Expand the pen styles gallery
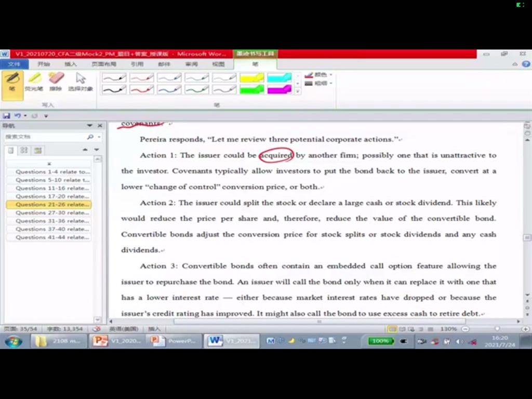Viewport: 532px width, 399px height. pyautogui.click(x=298, y=91)
